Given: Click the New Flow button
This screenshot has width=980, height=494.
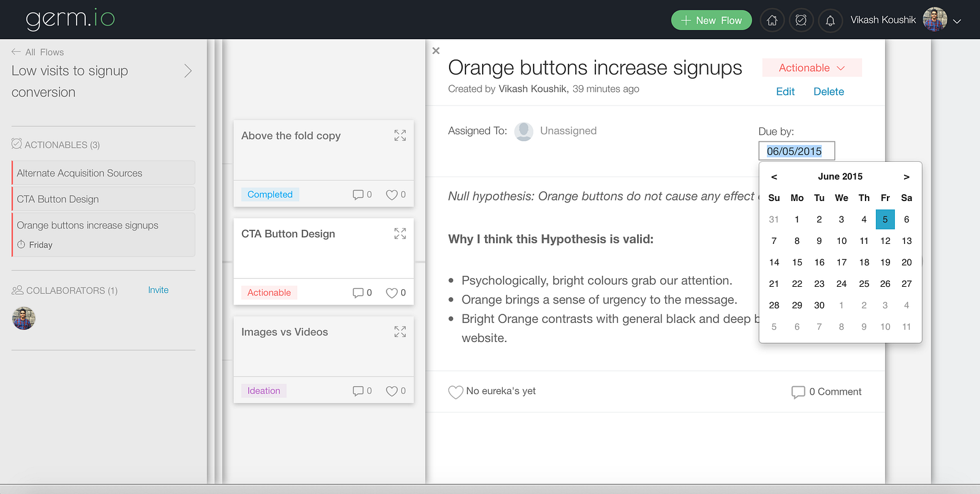Looking at the screenshot, I should 711,20.
